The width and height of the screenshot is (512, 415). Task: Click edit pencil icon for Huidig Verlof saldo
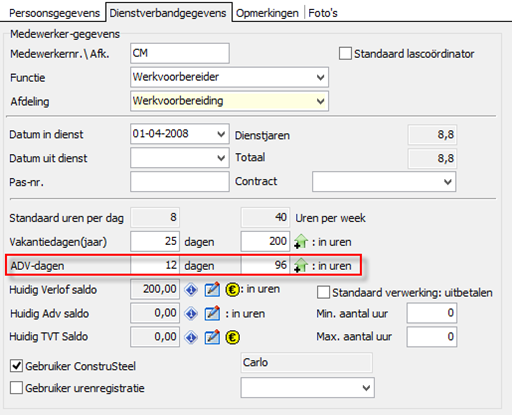(212, 289)
